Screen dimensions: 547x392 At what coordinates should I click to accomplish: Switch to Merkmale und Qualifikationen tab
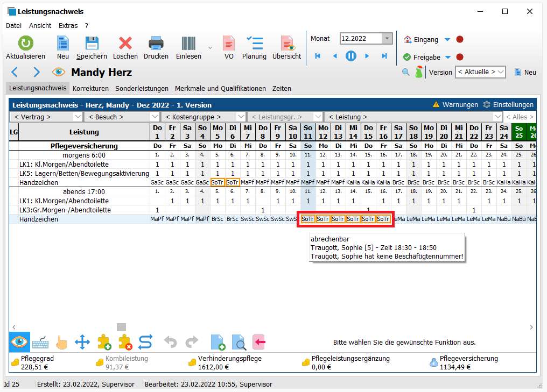(x=220, y=89)
